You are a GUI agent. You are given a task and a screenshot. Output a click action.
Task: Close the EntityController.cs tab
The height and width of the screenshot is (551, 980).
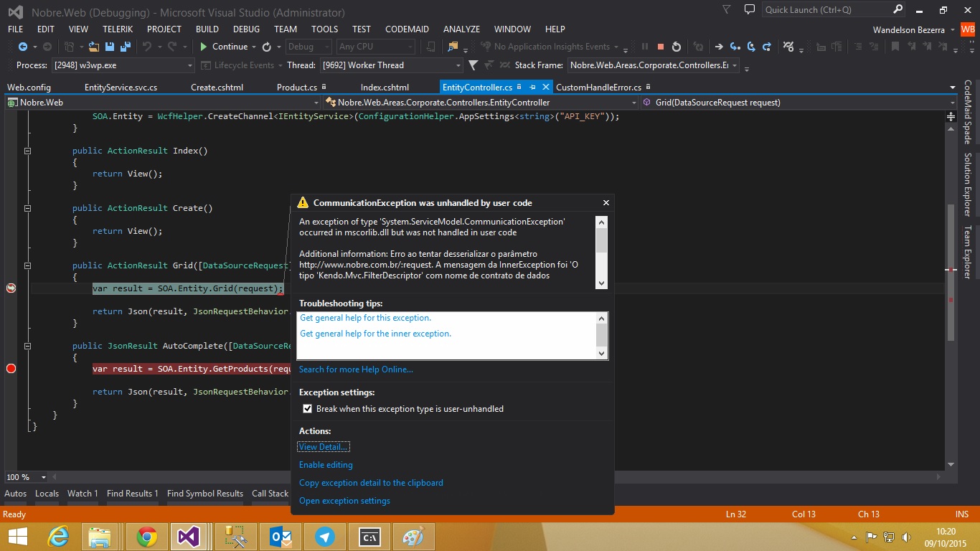tap(546, 87)
